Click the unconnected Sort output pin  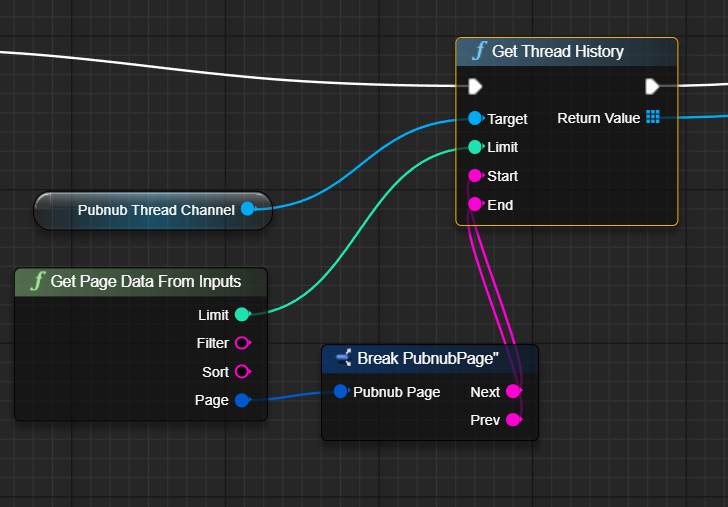pos(241,372)
